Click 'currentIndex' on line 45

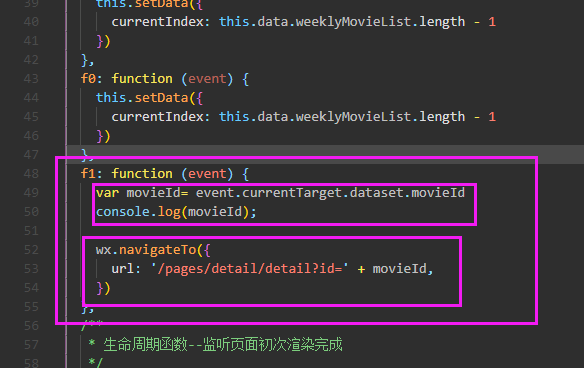coord(157,117)
